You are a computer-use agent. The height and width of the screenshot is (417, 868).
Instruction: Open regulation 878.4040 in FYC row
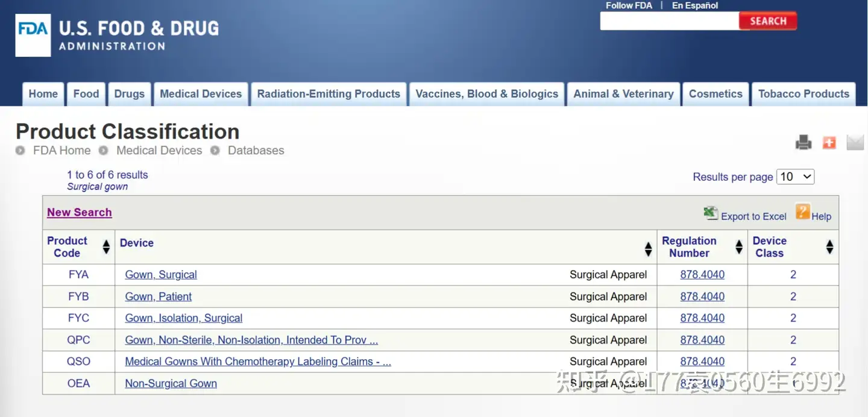[x=702, y=318]
